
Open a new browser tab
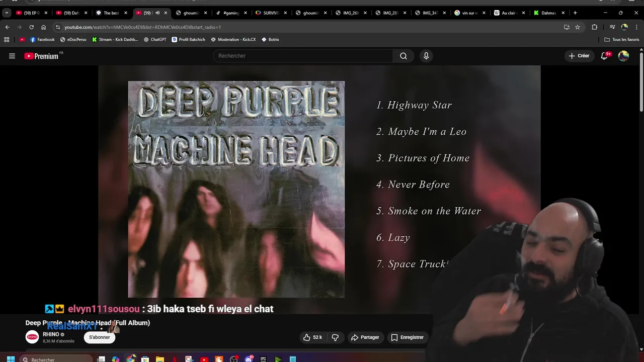coord(575,13)
